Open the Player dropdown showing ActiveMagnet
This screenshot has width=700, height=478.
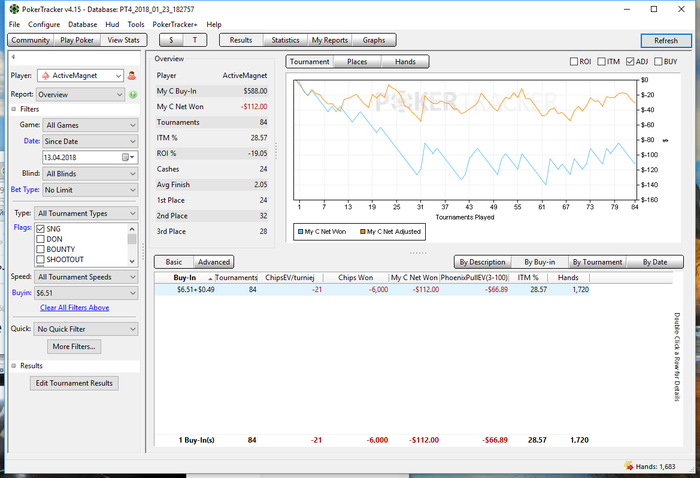[80, 75]
